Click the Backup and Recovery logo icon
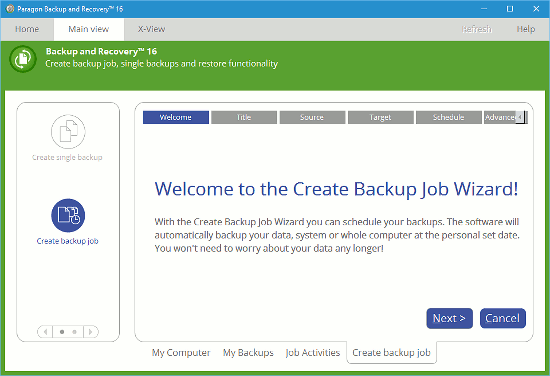550x376 pixels. point(23,59)
